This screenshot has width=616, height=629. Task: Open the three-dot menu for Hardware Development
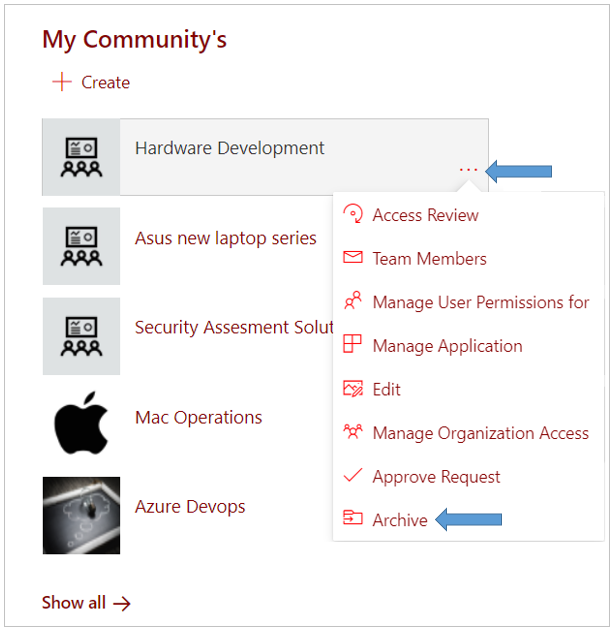[x=468, y=170]
